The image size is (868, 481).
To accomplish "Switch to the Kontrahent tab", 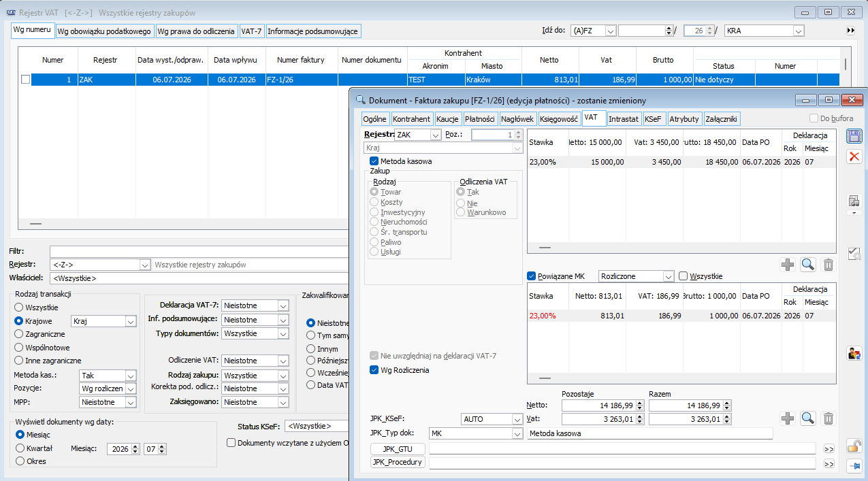I will tap(411, 119).
